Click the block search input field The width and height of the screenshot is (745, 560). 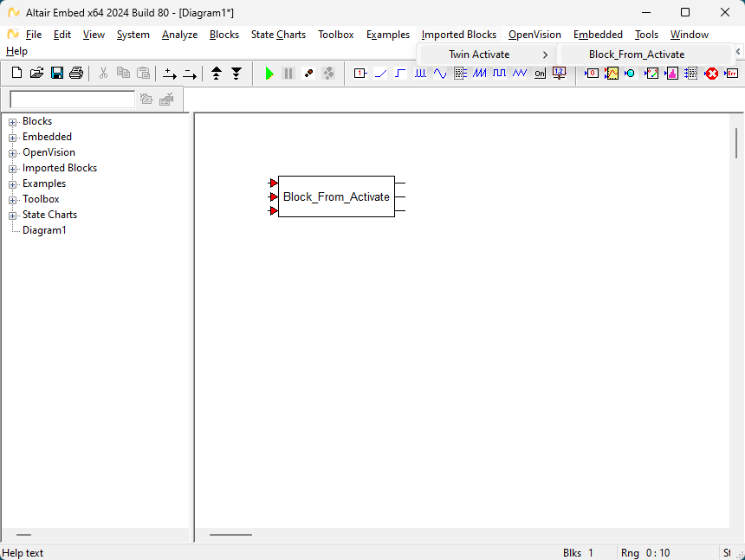click(72, 99)
